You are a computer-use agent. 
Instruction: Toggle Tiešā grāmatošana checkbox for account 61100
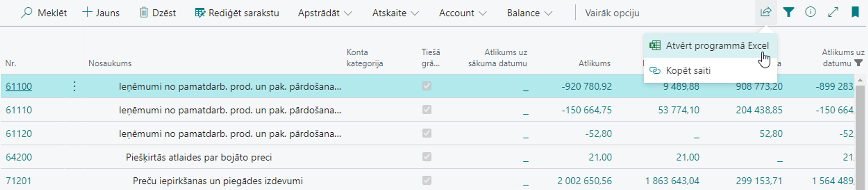pyautogui.click(x=427, y=86)
